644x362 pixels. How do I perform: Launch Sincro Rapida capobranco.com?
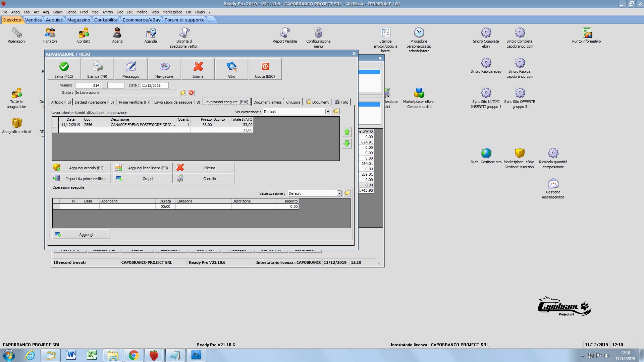[x=520, y=68]
